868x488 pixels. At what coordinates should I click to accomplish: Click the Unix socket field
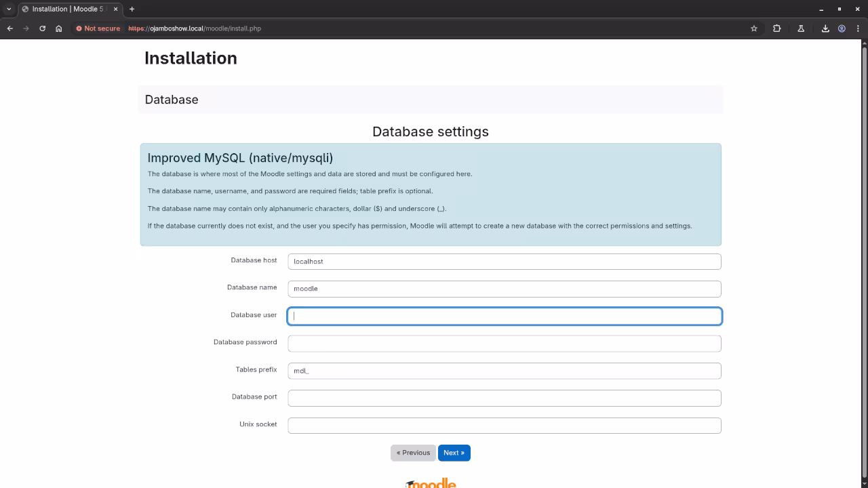click(505, 426)
